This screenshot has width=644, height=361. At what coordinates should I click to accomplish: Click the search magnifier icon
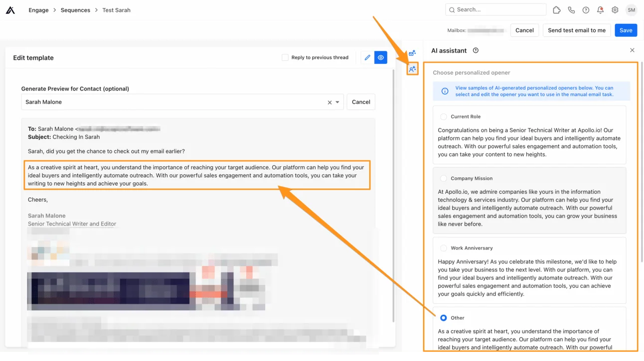[x=452, y=9]
